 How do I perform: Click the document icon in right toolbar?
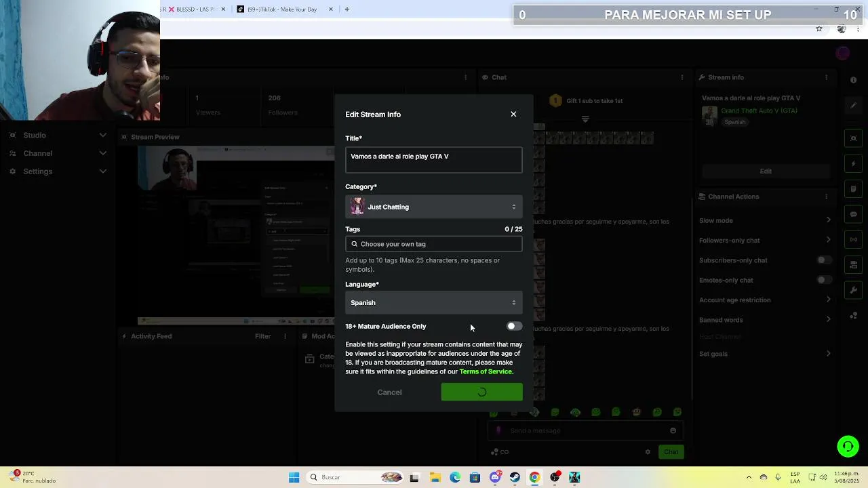pyautogui.click(x=853, y=189)
